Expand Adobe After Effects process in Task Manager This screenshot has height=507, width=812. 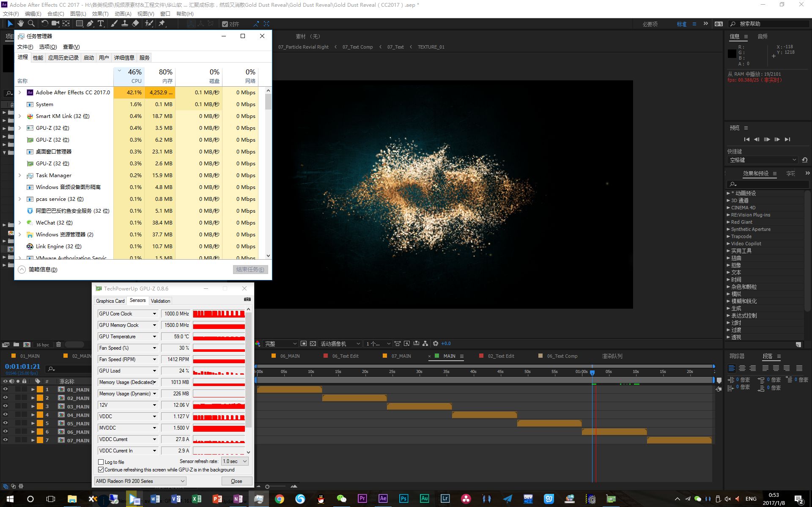20,92
